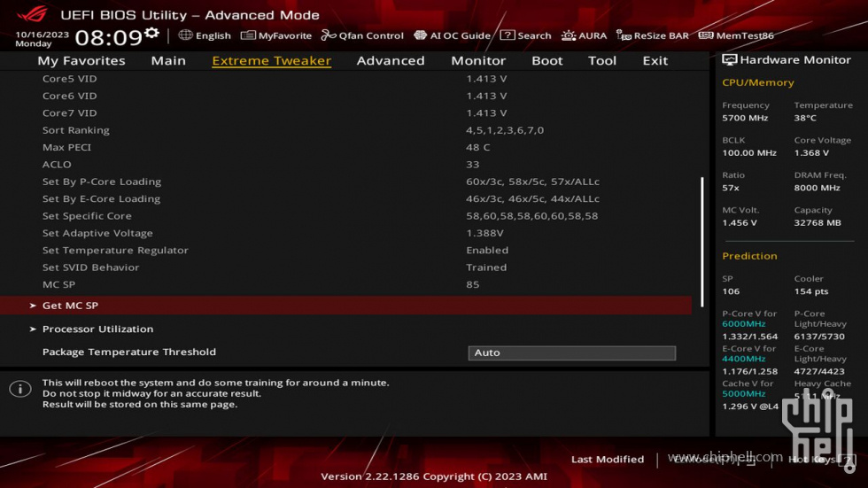Select the Set Specific Core row
868x488 pixels.
click(346, 216)
